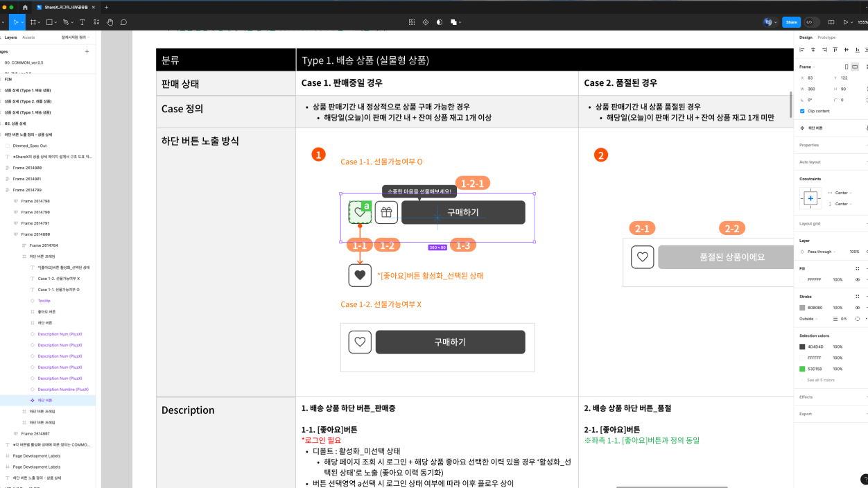Switch to Layers tab
The height and width of the screenshot is (488, 868).
10,37
